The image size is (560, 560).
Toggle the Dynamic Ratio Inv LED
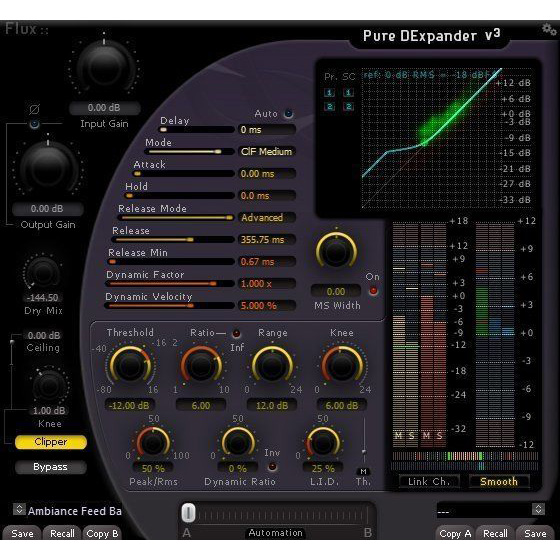point(272,466)
